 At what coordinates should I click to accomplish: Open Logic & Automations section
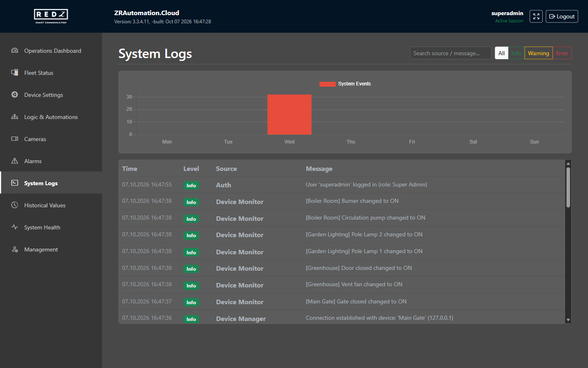tap(51, 117)
